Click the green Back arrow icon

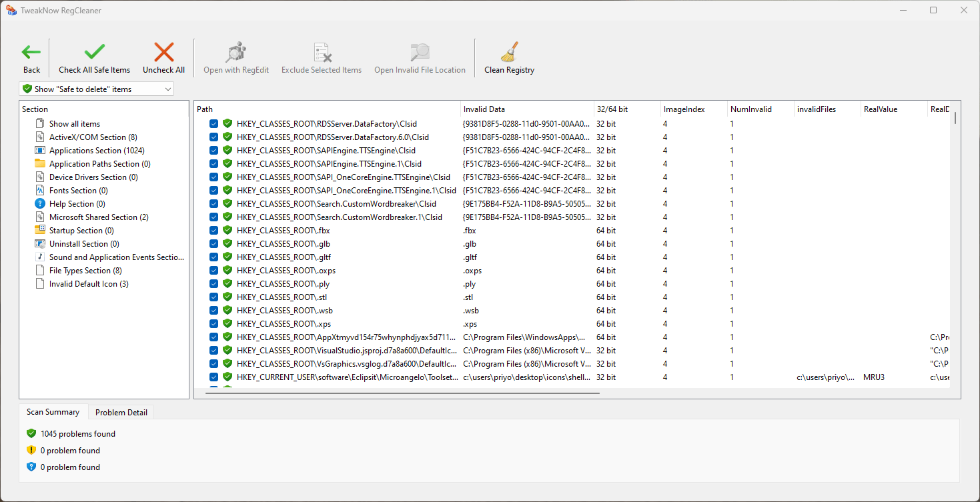pos(31,52)
